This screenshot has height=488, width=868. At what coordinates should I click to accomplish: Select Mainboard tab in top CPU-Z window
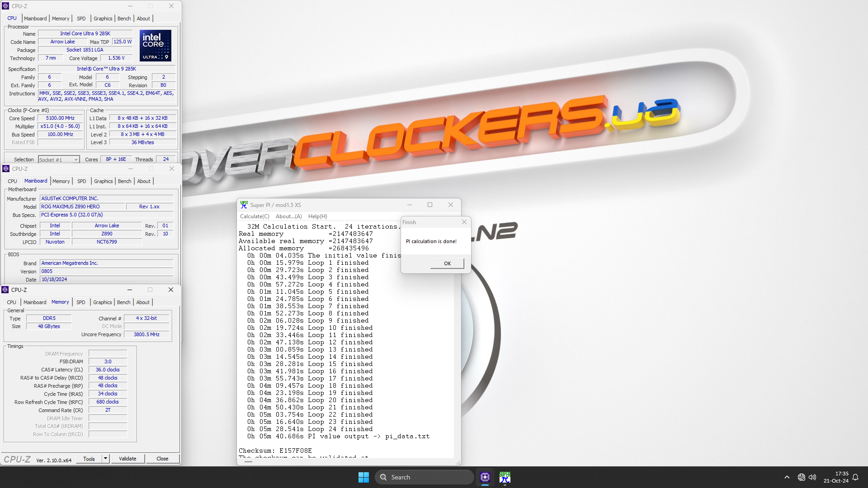coord(35,19)
